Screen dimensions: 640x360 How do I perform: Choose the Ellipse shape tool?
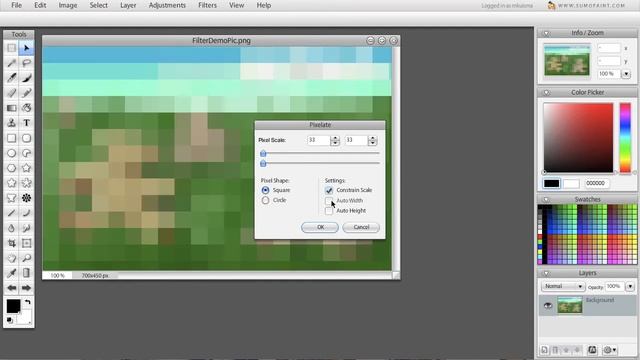tap(11, 153)
